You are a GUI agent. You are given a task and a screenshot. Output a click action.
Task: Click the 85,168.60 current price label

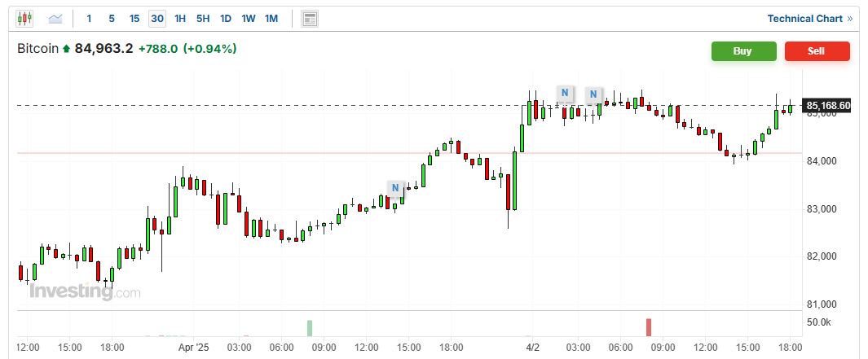[x=827, y=106]
